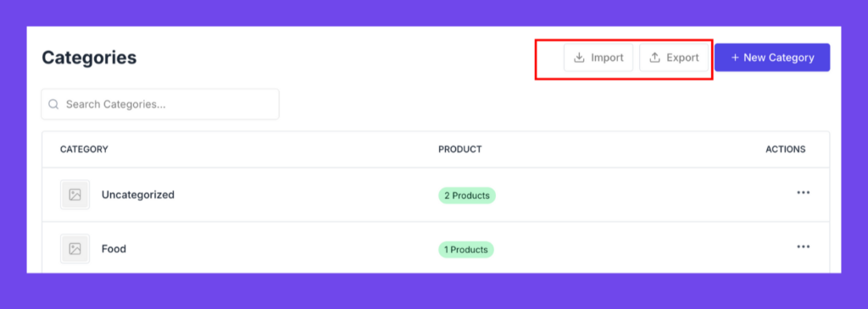Open three-dot actions for Uncategorized
The width and height of the screenshot is (868, 309).
[x=804, y=193]
